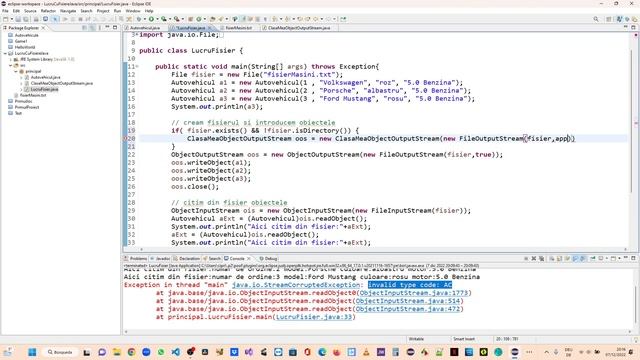Click the Debug bug toolbar icon
Viewport: 640px width, 360px height.
click(139, 19)
